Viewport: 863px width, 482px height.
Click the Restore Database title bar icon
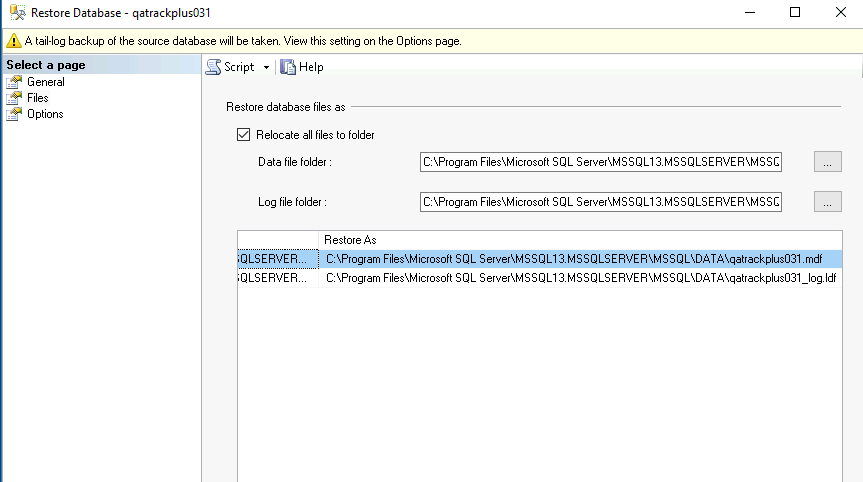pyautogui.click(x=18, y=13)
